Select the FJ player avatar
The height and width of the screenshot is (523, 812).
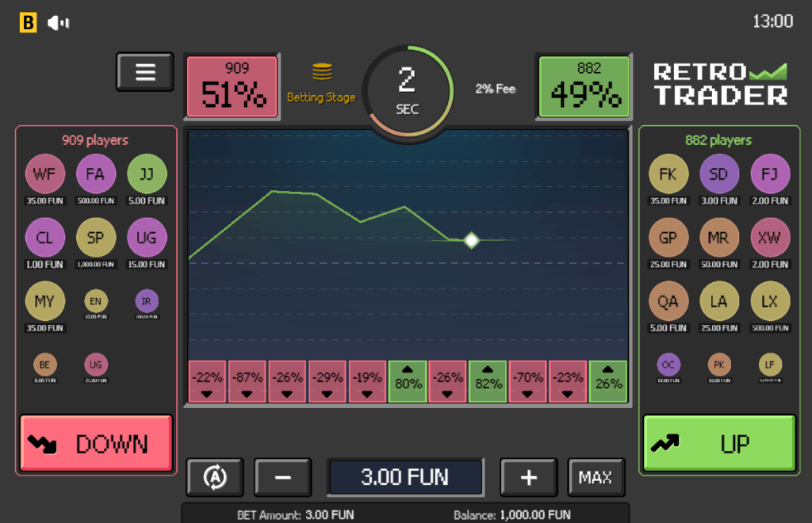(x=771, y=174)
